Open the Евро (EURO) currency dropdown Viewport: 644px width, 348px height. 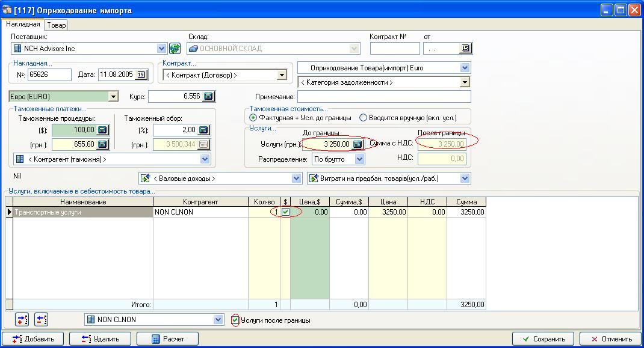click(113, 96)
